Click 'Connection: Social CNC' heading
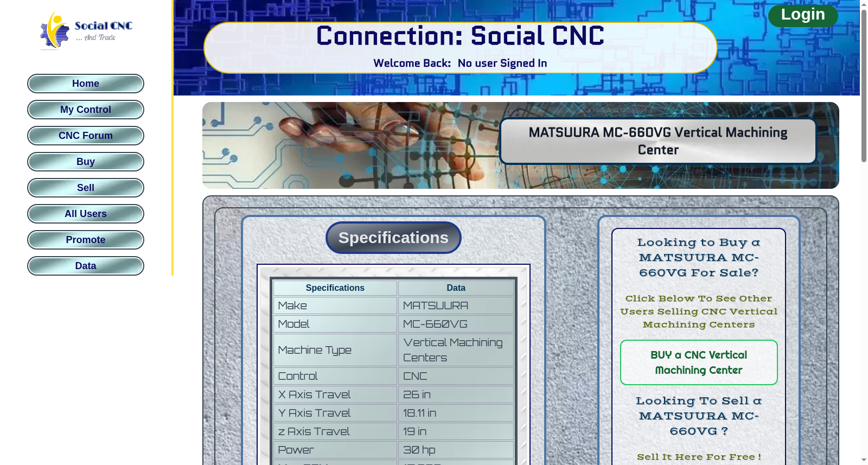Screen dimensions: 868x465 tap(460, 36)
